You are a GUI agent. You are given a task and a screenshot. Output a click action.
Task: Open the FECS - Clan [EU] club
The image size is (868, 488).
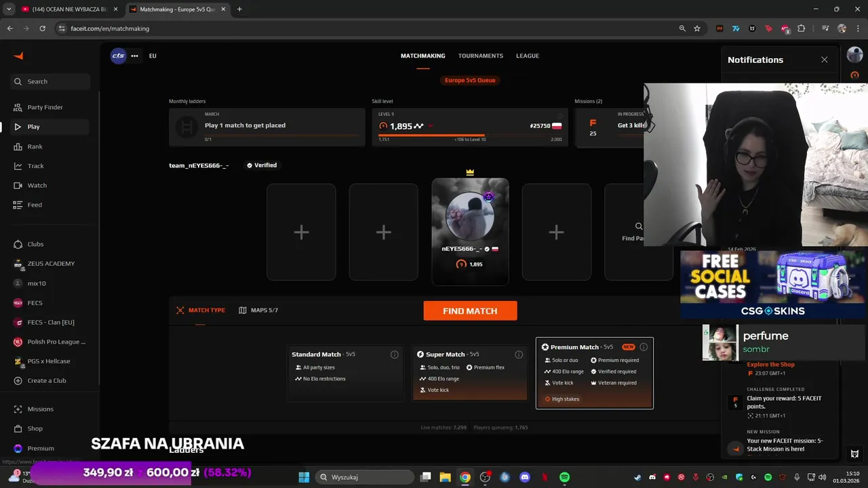click(50, 323)
